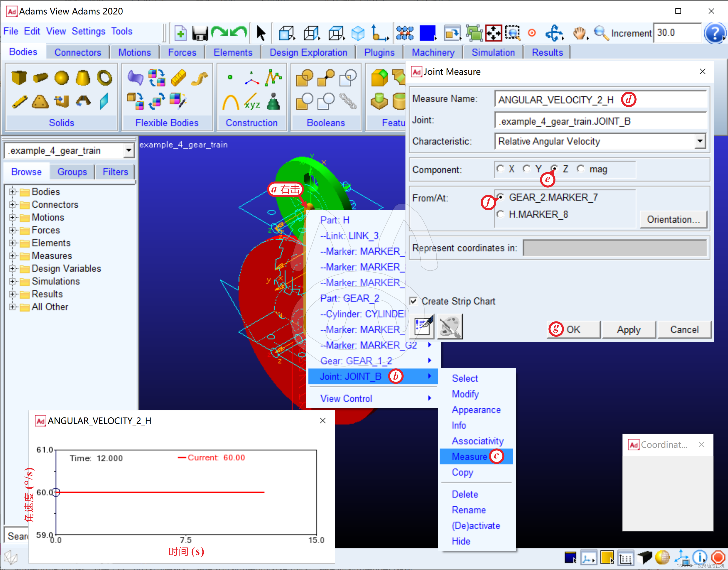Expand Motions tree folder
Viewport: 728px width, 570px height.
tap(12, 217)
